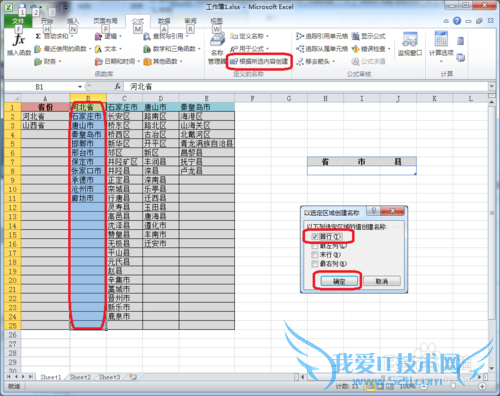500x396 pixels.
Task: Click the formula bar containing 河北省
Action: click(305, 87)
